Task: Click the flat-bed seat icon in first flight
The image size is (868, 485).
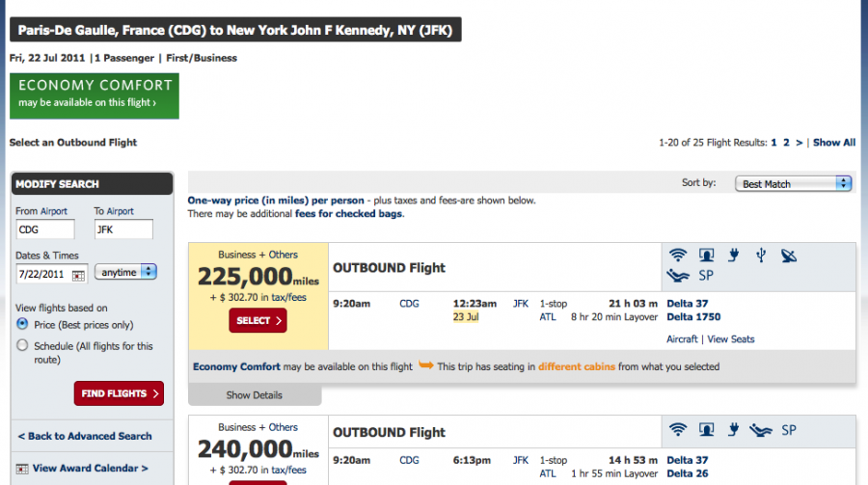Action: 678,275
